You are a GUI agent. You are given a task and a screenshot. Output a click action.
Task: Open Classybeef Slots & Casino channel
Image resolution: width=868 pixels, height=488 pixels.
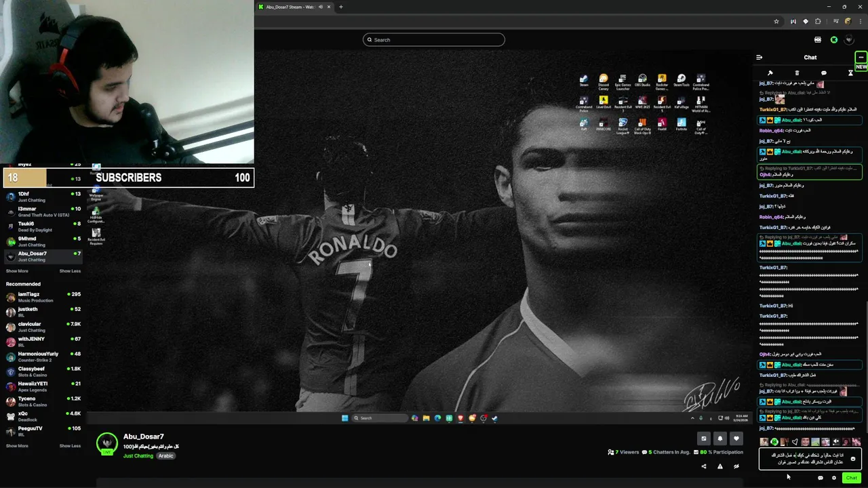click(x=43, y=371)
